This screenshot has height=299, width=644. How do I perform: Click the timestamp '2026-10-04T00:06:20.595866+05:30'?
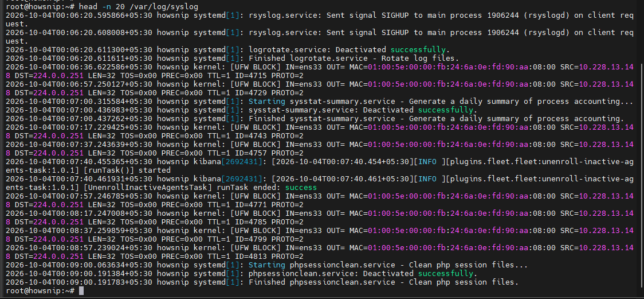click(x=79, y=15)
